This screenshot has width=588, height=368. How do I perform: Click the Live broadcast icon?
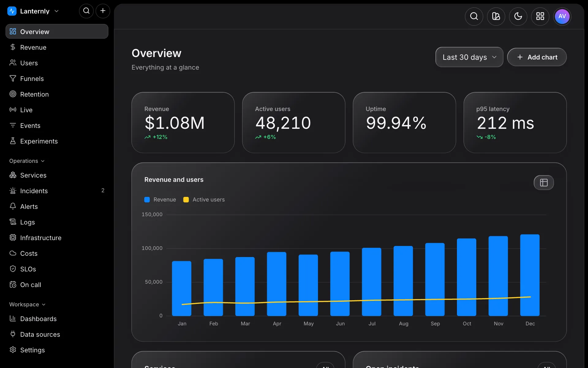click(x=13, y=109)
